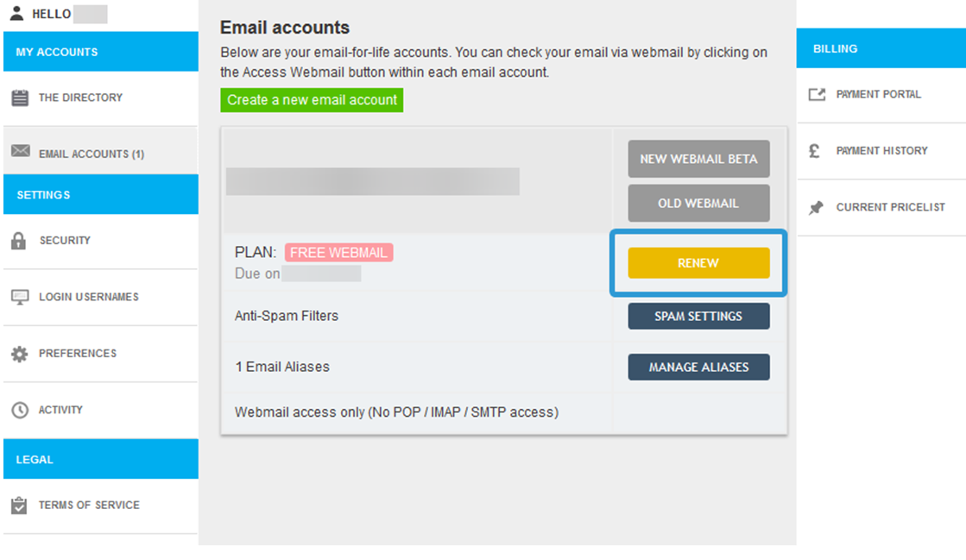966x560 pixels.
Task: Select the My Accounts section header
Action: pyautogui.click(x=101, y=52)
